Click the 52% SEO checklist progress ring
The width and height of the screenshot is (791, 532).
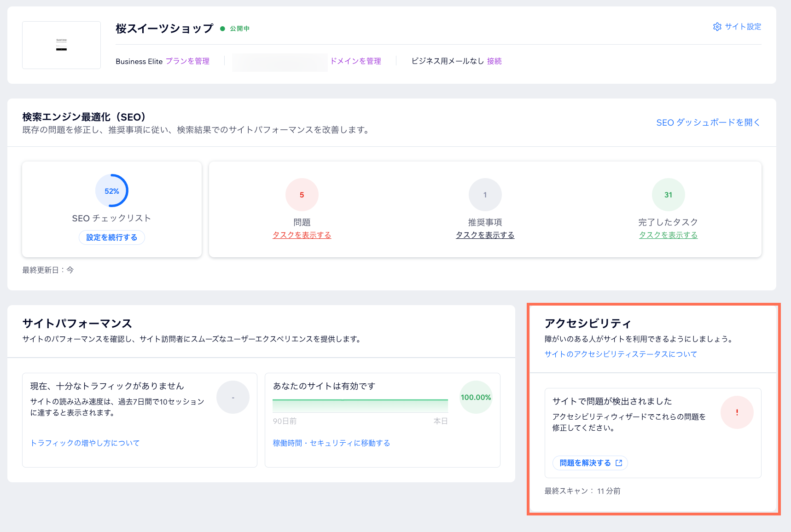111,191
